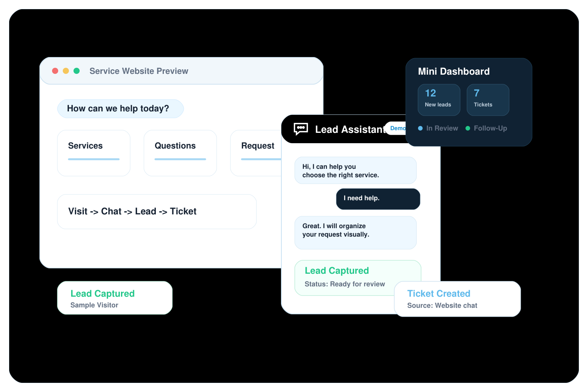Click the Service Website Preview title
The width and height of the screenshot is (588, 392).
(139, 71)
